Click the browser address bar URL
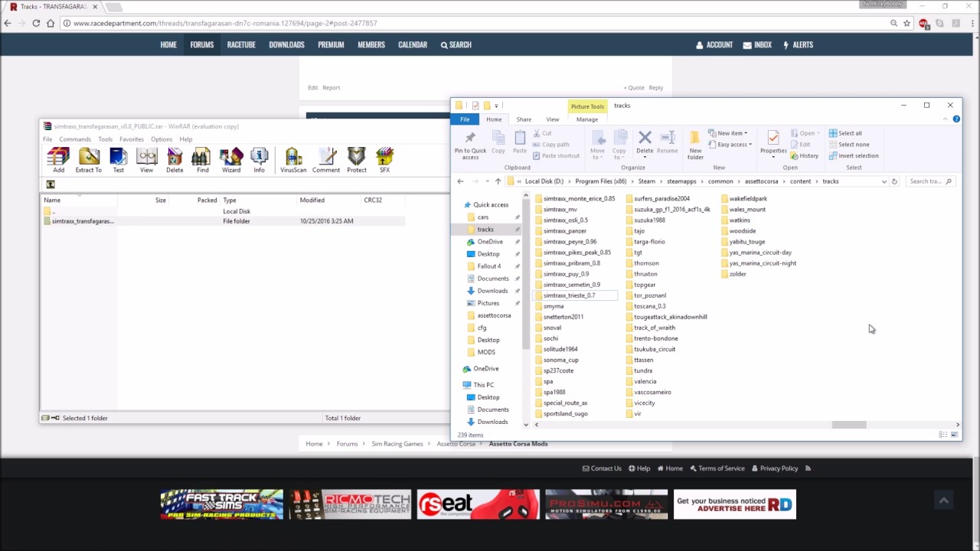The height and width of the screenshot is (551, 980). 225,23
